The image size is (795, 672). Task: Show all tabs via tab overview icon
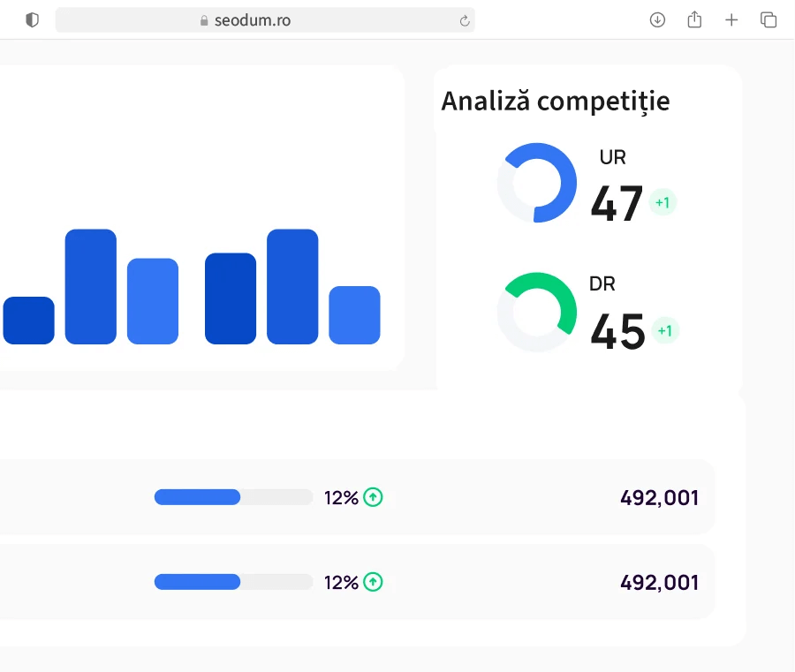pos(768,19)
